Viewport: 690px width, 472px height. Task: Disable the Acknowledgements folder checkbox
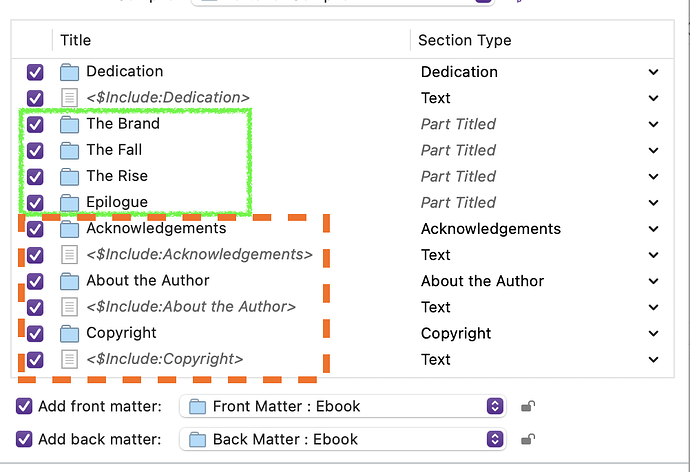[x=35, y=229]
